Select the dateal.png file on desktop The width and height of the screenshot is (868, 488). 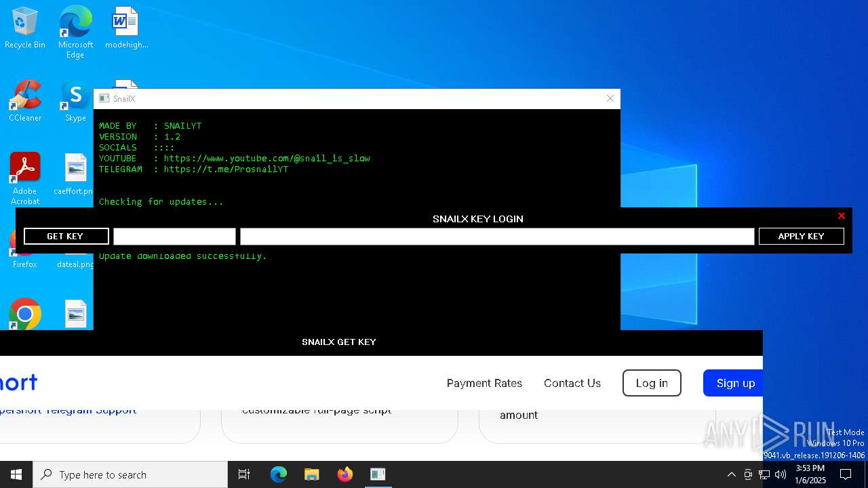tap(75, 264)
